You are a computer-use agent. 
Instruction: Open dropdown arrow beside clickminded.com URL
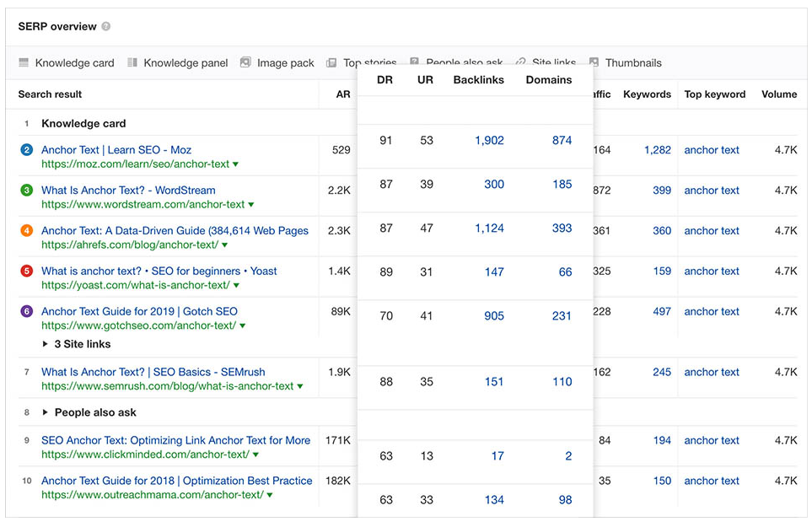tap(255, 454)
